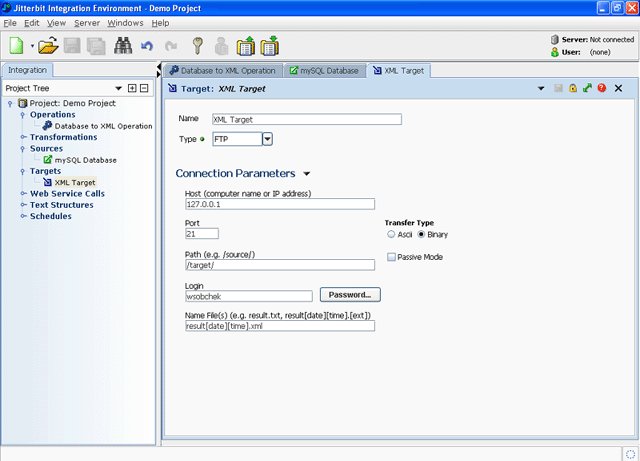
Task: Click the yellow padlock icon in target header
Action: [x=573, y=89]
